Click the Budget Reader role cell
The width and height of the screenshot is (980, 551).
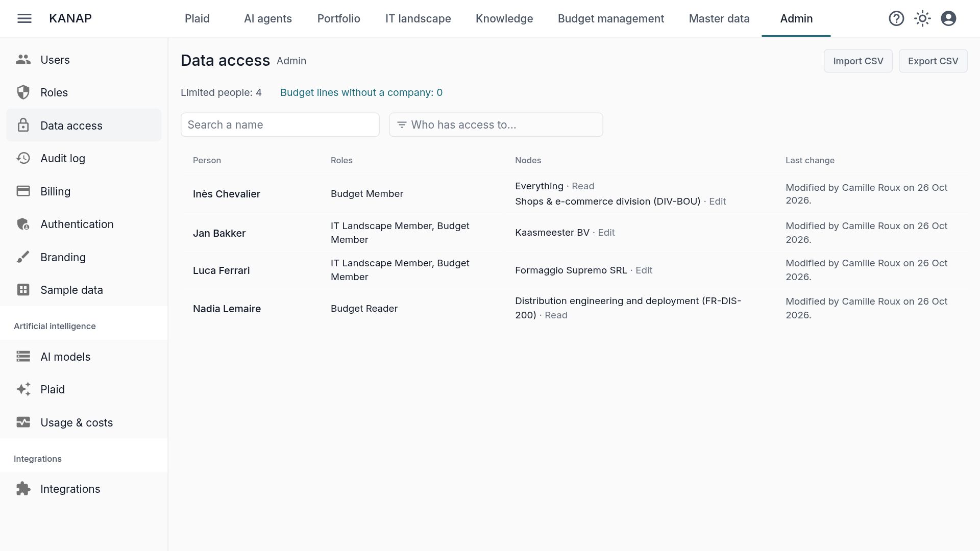click(364, 308)
